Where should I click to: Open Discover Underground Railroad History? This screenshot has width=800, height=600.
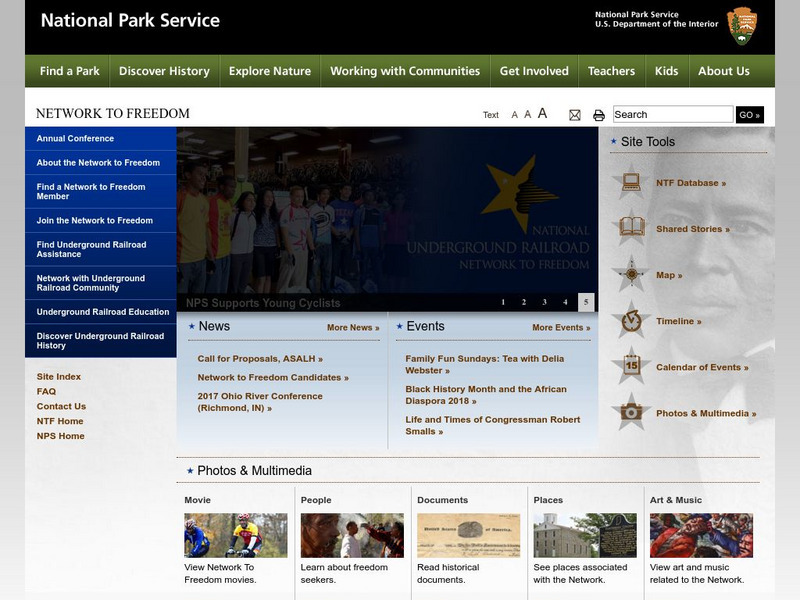tap(101, 340)
